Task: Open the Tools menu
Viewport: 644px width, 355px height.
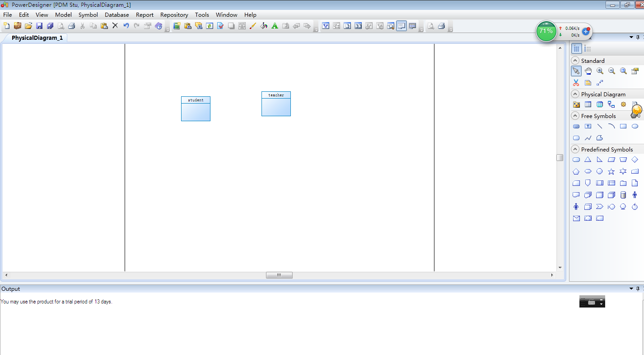Action: [202, 14]
